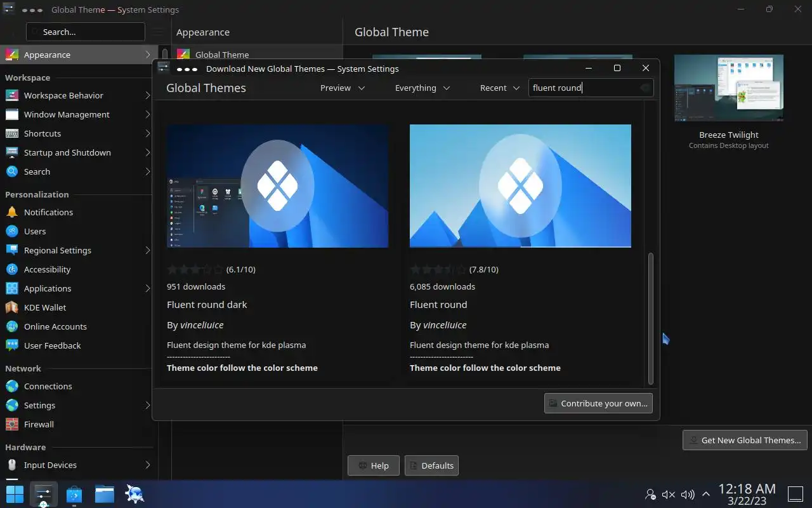Expand Regional Settings submenu arrow
Viewport: 812px width, 508px height.
click(x=148, y=250)
